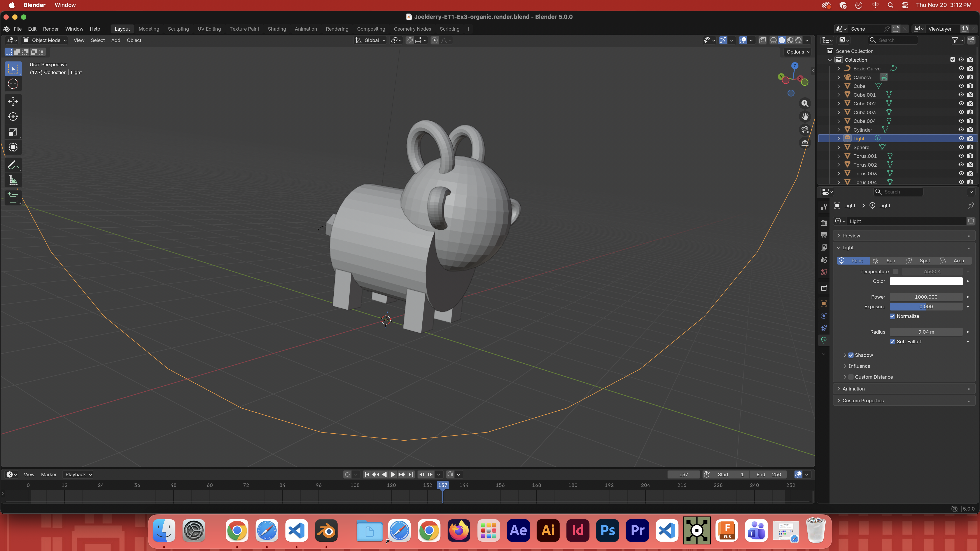Select the Scale tool
Screen dimensions: 980x551
pos(13,132)
